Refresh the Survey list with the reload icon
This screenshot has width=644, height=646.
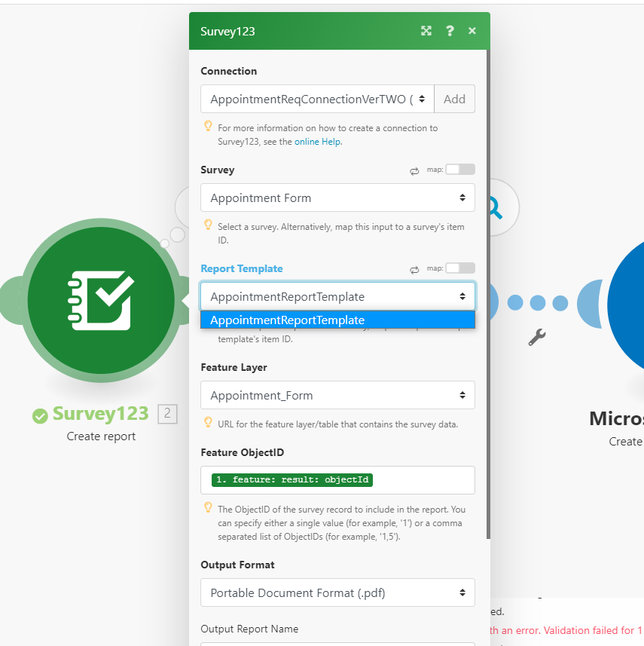click(x=414, y=171)
